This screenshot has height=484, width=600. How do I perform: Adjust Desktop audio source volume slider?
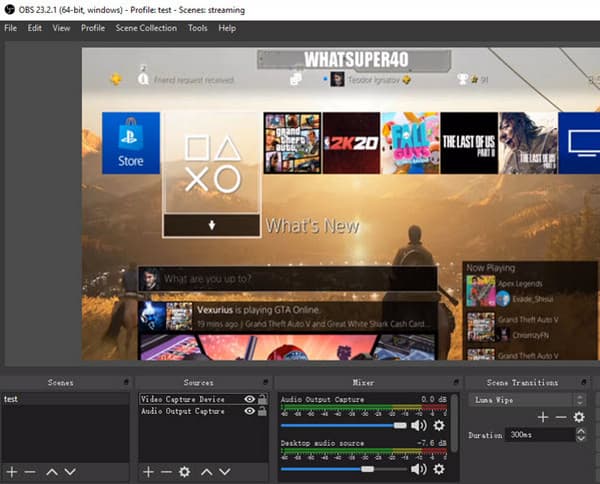pos(367,469)
